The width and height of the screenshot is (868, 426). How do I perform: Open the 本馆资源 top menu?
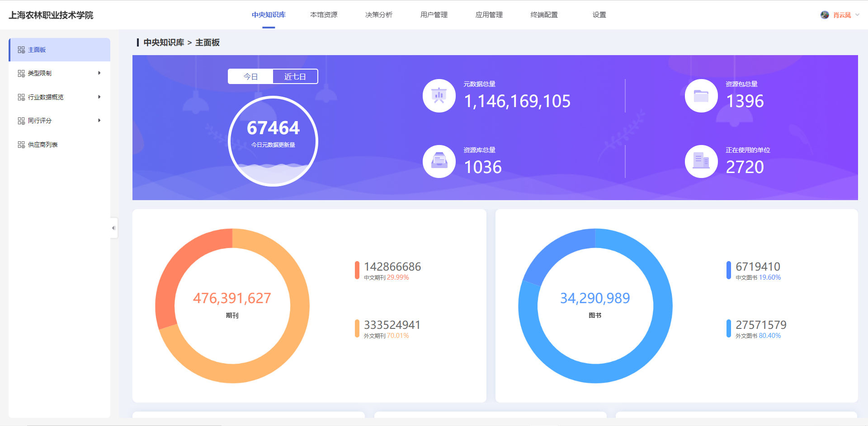coord(324,15)
